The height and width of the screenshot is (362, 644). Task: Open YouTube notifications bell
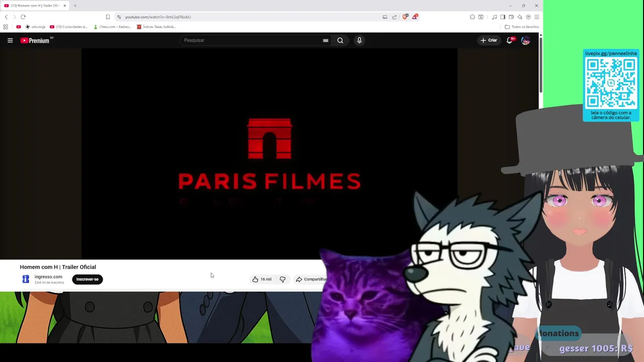510,40
